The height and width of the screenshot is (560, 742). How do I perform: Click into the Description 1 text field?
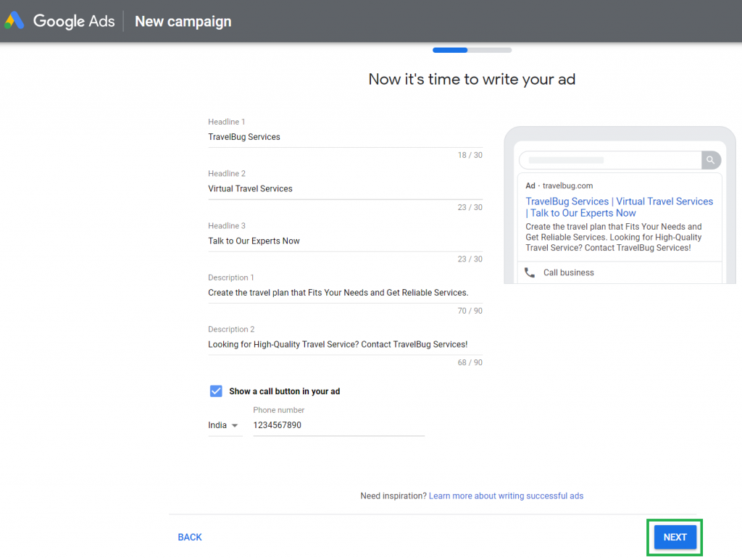pyautogui.click(x=345, y=293)
